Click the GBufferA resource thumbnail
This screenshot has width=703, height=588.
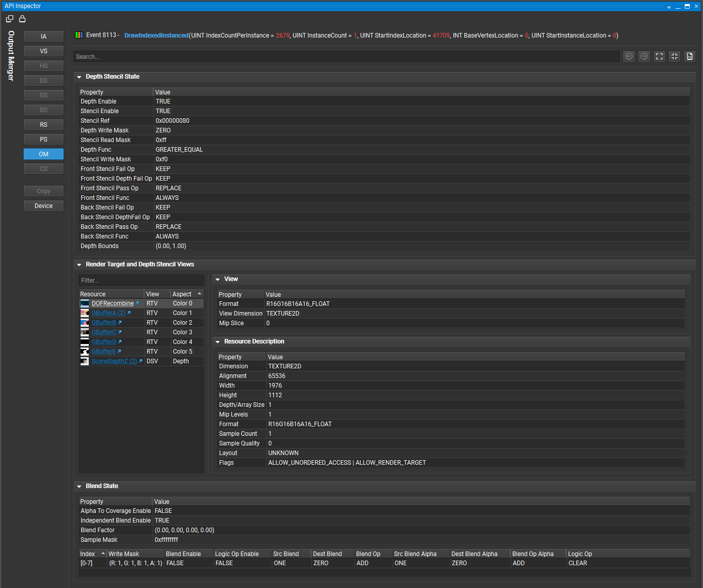84,313
